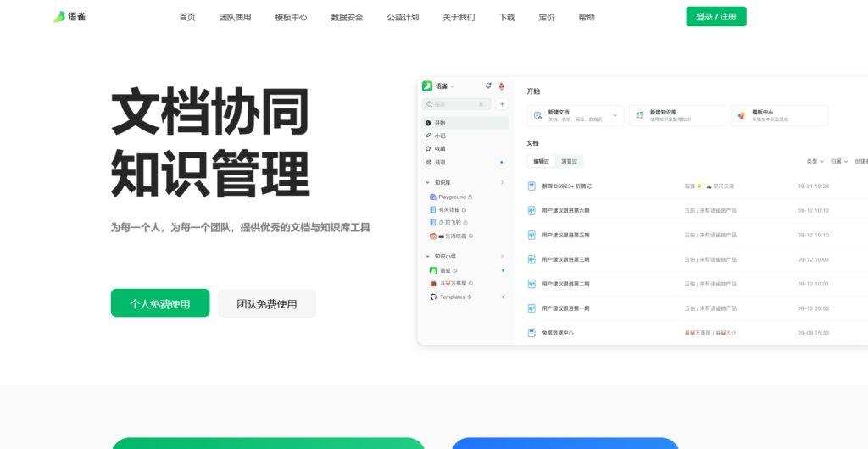Click the 团队免费使用 button
This screenshot has width=868, height=449.
pyautogui.click(x=267, y=303)
